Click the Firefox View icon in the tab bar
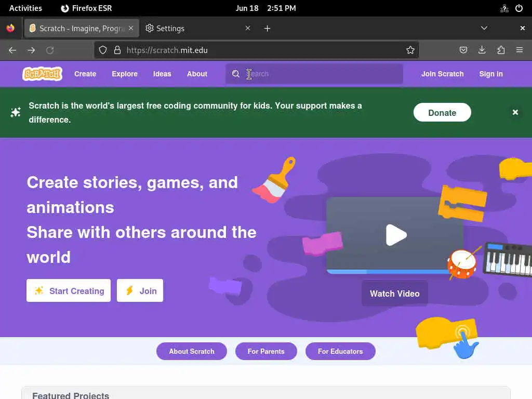Screen dimensions: 532x399 click(10, 28)
